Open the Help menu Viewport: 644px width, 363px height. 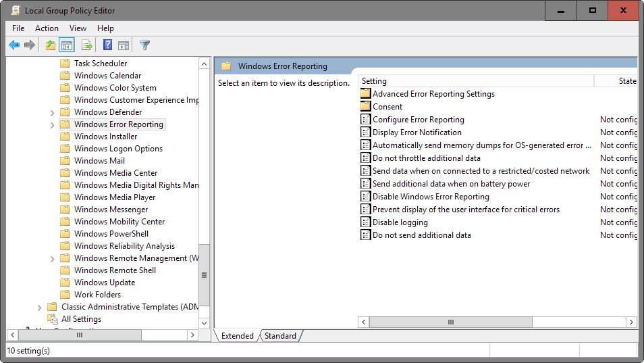(105, 28)
